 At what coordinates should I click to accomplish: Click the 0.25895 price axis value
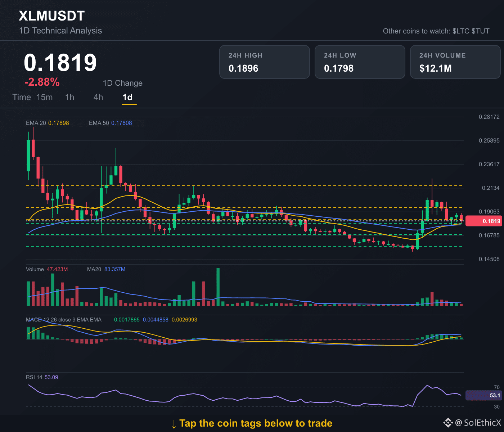click(489, 140)
